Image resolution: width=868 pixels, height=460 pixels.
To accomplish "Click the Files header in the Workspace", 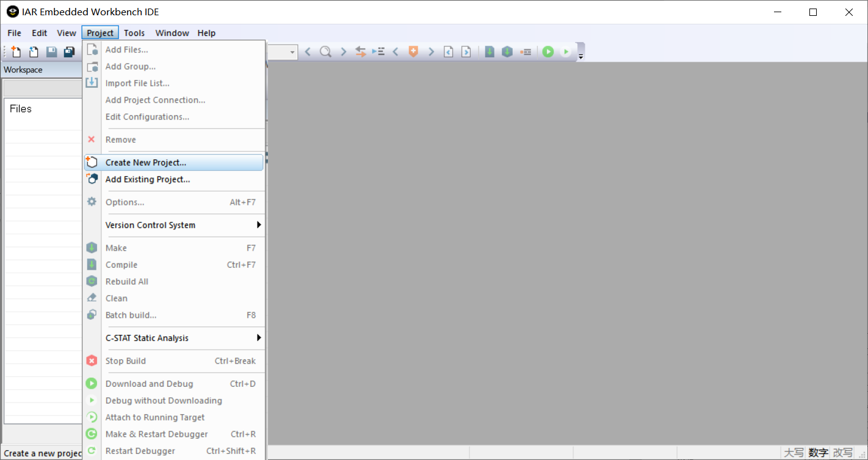I will [20, 108].
